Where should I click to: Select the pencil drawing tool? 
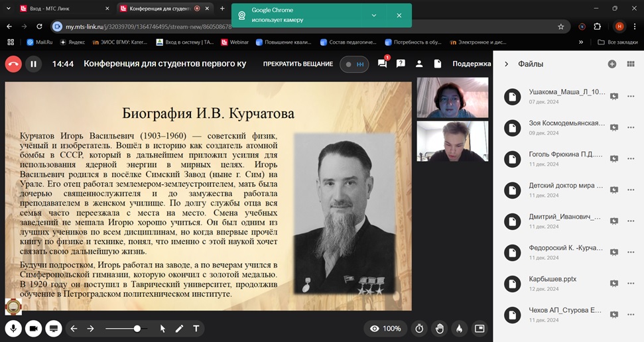click(x=180, y=329)
